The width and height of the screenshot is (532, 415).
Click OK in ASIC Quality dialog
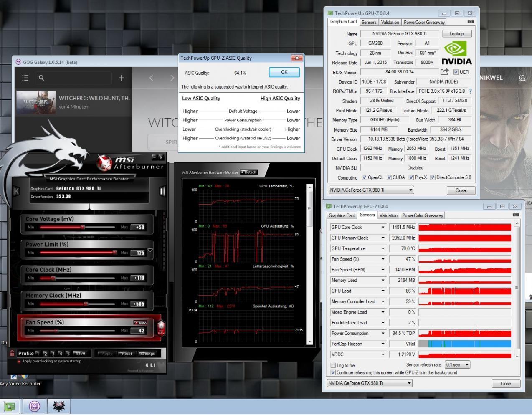284,72
